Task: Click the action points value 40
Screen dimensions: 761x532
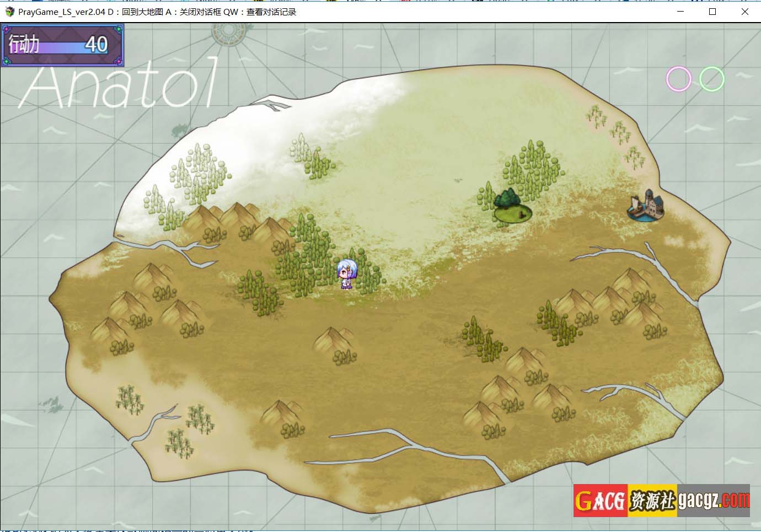Action: (x=96, y=45)
